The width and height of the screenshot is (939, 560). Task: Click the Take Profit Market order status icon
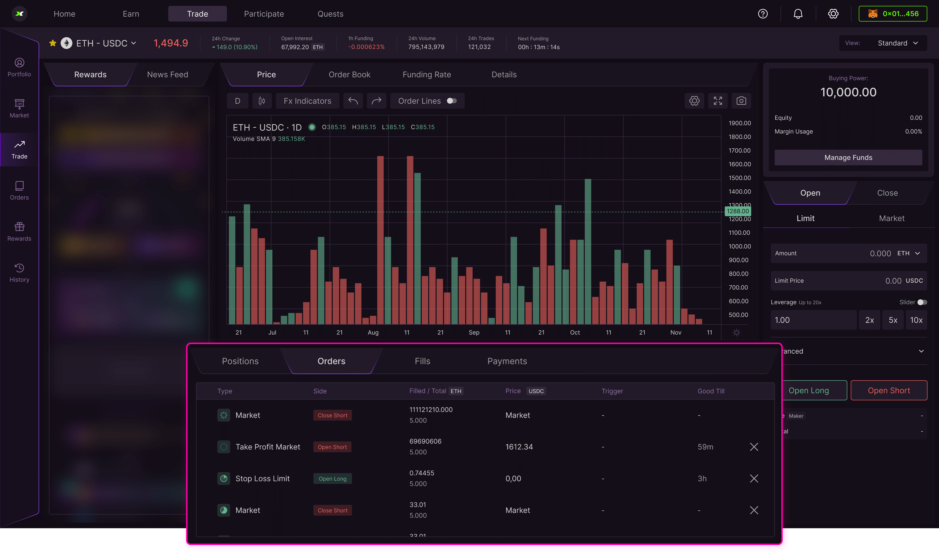(224, 447)
